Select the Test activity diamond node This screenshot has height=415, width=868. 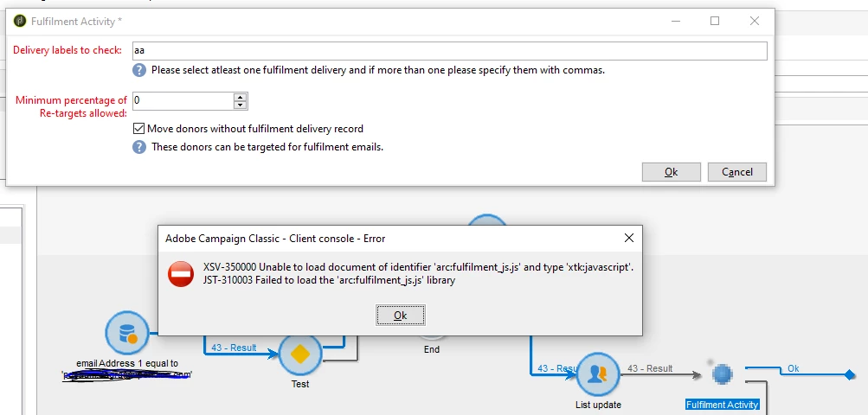pyautogui.click(x=299, y=354)
